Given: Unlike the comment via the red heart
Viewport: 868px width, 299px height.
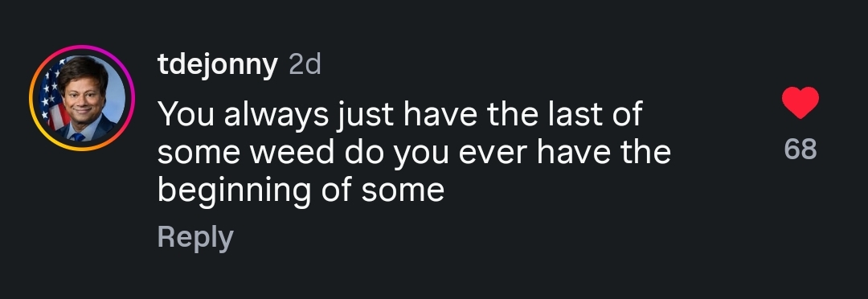Looking at the screenshot, I should 800,102.
